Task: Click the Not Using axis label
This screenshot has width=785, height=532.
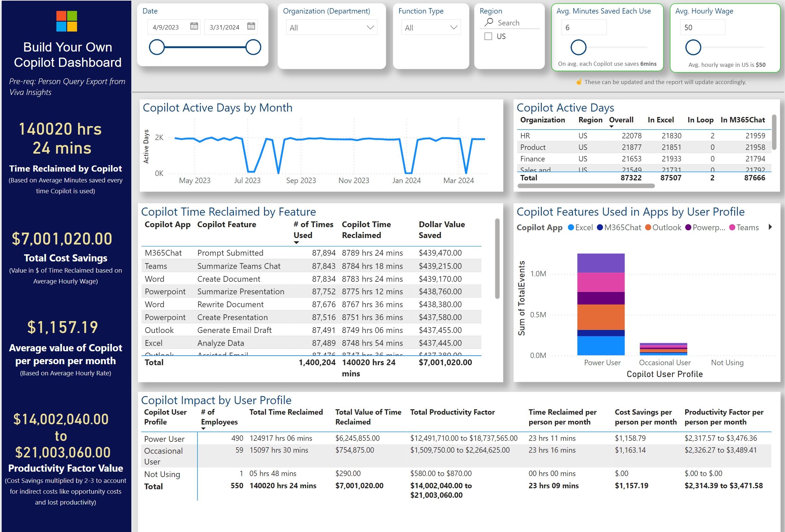Action: coord(727,362)
